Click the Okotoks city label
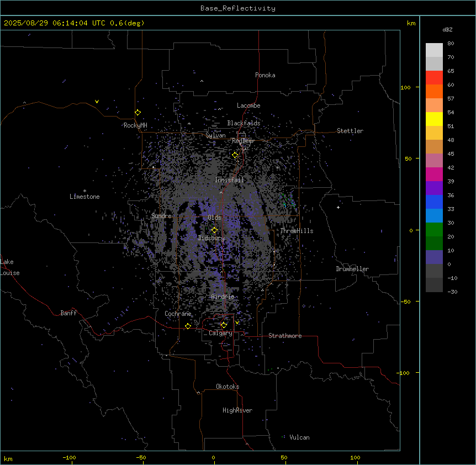This screenshot has width=476, height=465. [228, 387]
